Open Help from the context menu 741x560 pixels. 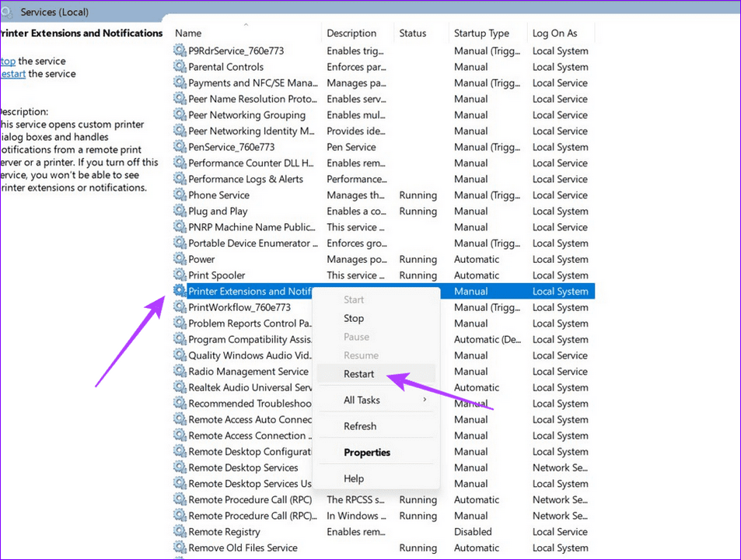click(354, 479)
